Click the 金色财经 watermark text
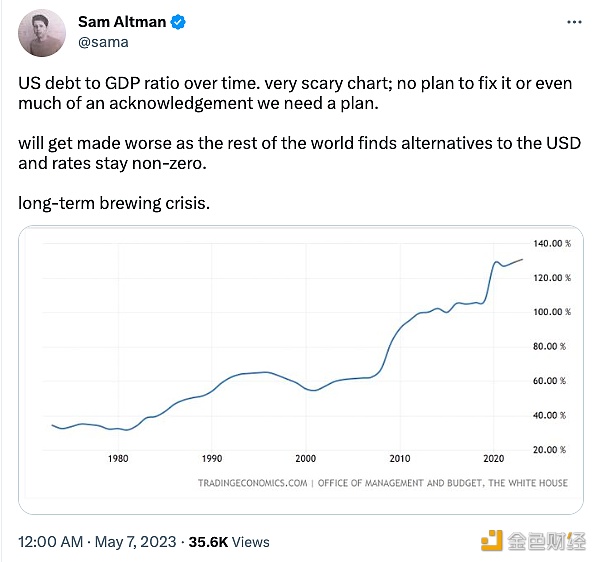597x562 pixels. (547, 541)
